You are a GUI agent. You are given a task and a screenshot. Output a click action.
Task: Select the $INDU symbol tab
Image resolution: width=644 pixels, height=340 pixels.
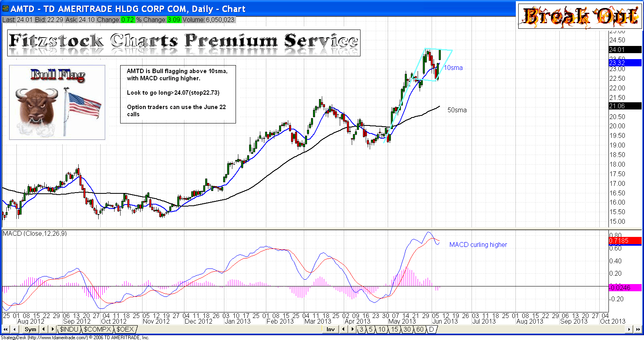(x=69, y=329)
